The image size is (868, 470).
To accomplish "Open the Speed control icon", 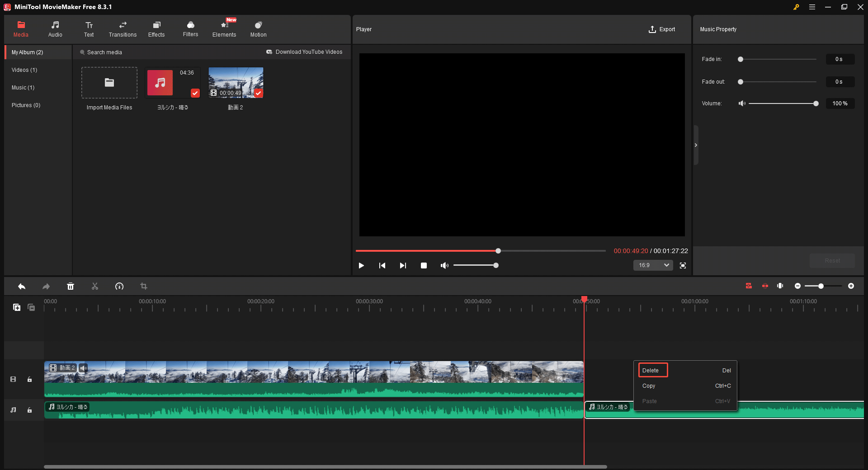I will (119, 286).
